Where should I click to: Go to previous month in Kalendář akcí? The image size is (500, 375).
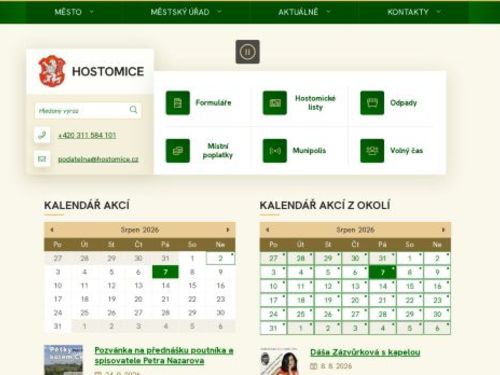52,230
